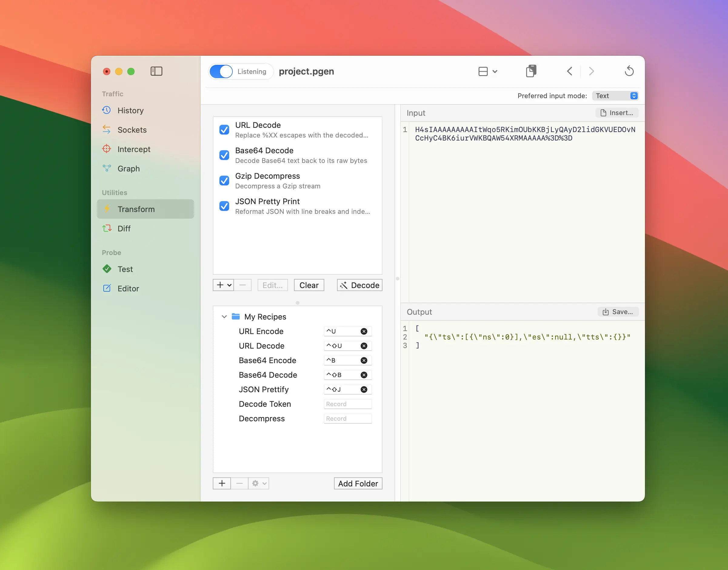Clear the JSON Prettify shortcut
This screenshot has width=728, height=570.
(364, 389)
